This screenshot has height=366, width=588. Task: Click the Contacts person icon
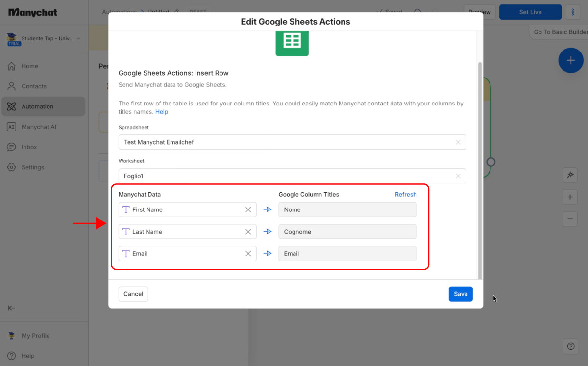coord(11,86)
